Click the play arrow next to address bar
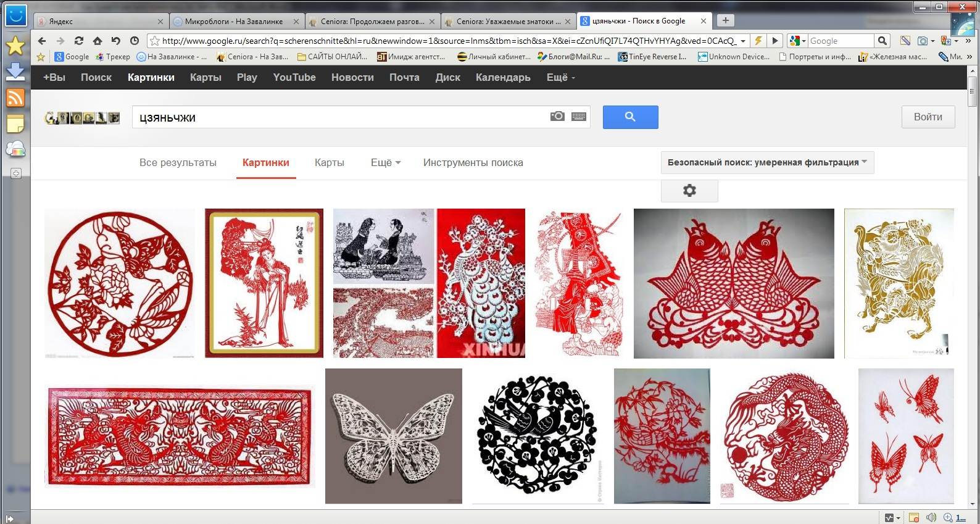Screen dimensions: 980x524 (775, 41)
